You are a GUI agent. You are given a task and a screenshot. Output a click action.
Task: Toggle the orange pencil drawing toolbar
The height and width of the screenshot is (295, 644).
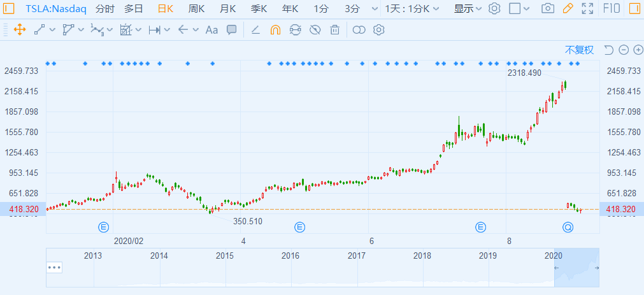(568, 8)
